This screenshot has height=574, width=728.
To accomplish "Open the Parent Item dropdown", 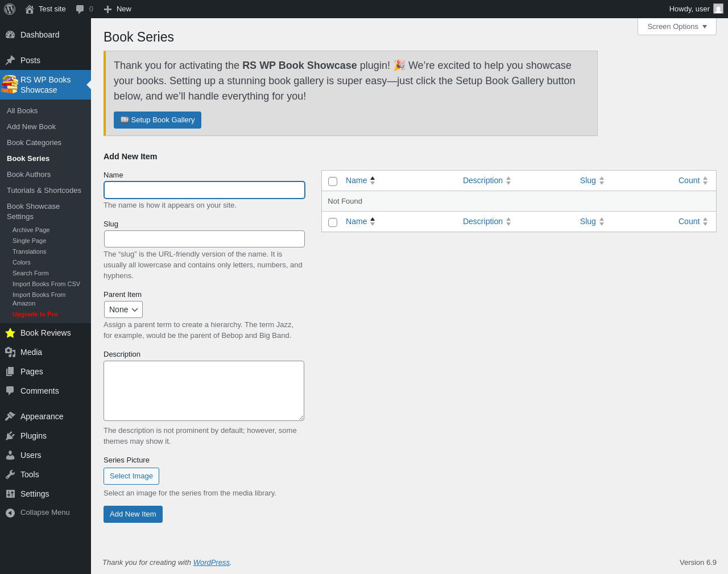I will point(123,309).
